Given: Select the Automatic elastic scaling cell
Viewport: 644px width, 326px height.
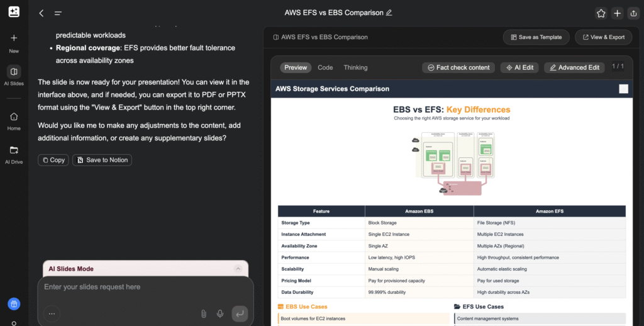Looking at the screenshot, I should click(x=550, y=269).
